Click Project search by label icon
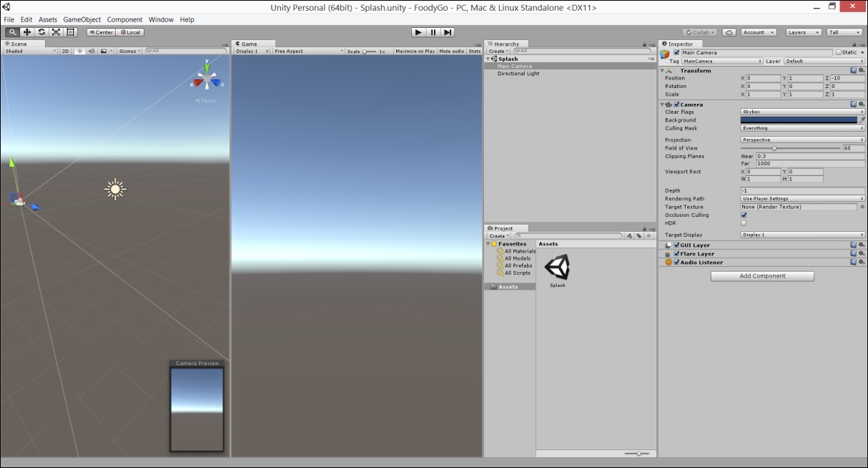 [x=638, y=235]
